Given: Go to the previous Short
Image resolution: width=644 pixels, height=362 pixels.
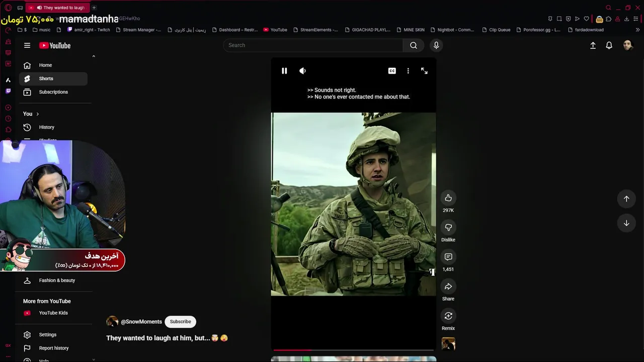Looking at the screenshot, I should (x=626, y=199).
